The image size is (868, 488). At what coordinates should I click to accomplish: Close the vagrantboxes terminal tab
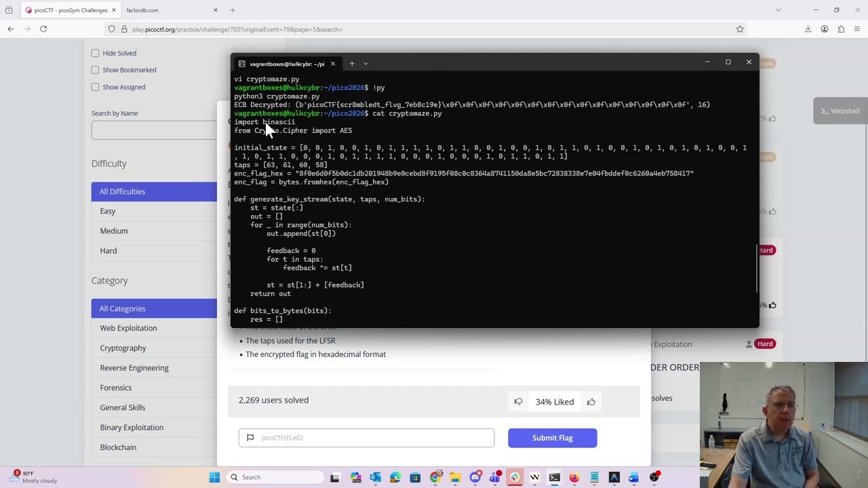(x=332, y=64)
